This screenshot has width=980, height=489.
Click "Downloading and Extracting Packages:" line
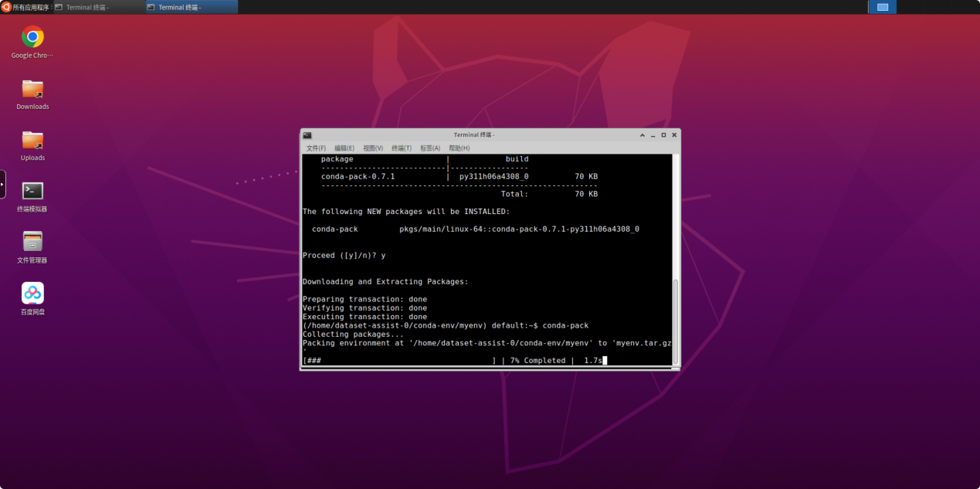[385, 282]
